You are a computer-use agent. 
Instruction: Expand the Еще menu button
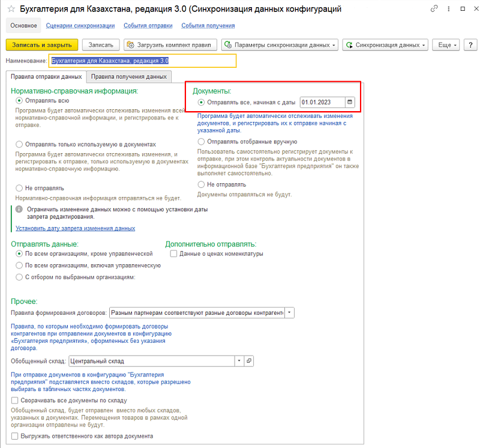click(x=448, y=45)
